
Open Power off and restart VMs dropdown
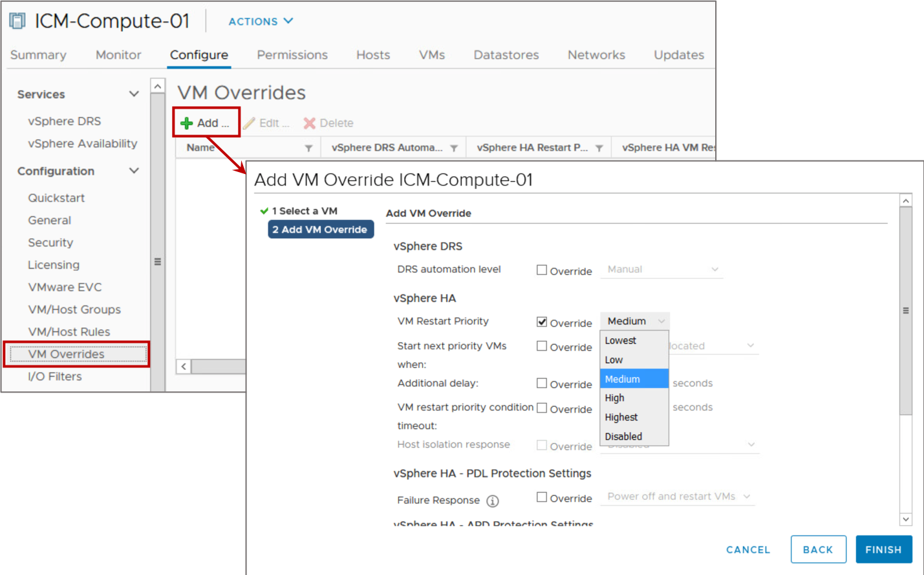(x=678, y=496)
